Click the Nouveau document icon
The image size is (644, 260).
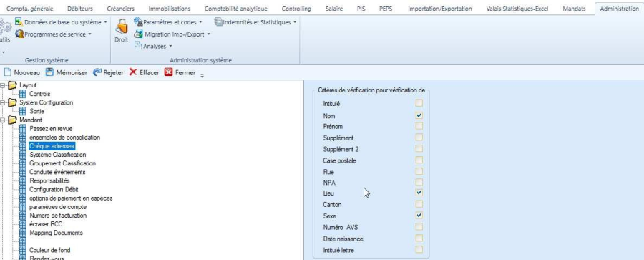click(x=7, y=72)
